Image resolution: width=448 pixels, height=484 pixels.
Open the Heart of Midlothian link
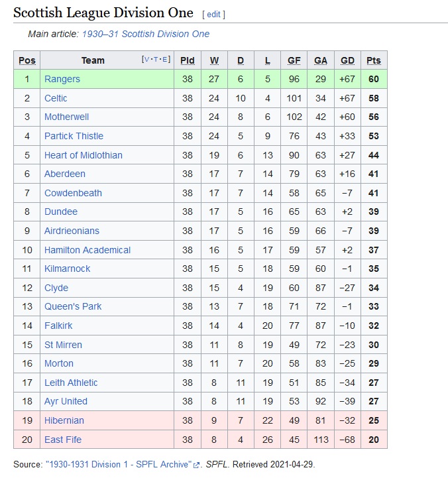point(84,155)
